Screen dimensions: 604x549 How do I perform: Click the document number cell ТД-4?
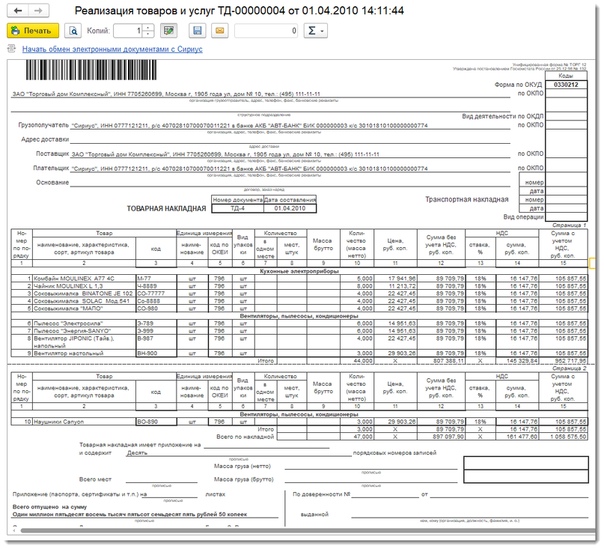point(238,208)
